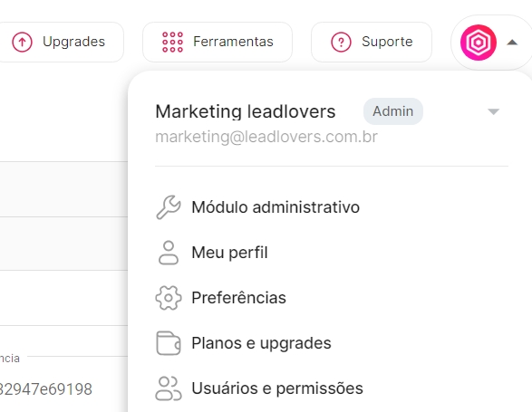Click the Suporte question mark icon

pos(341,42)
